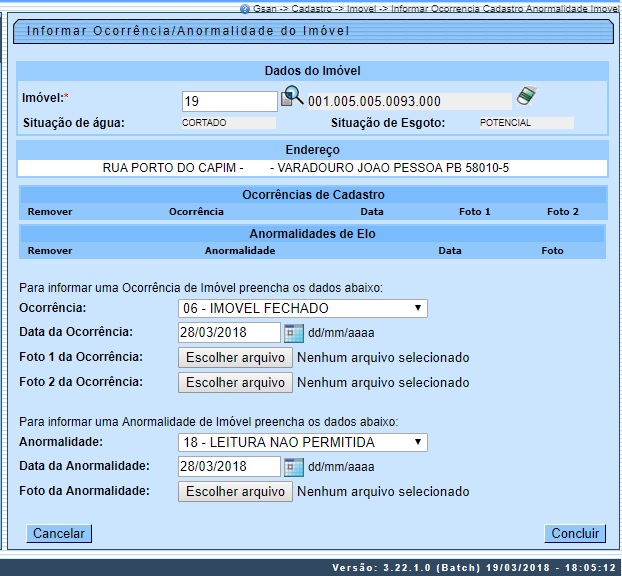Open the Anormalidade dropdown list
The width and height of the screenshot is (622, 576).
[302, 442]
